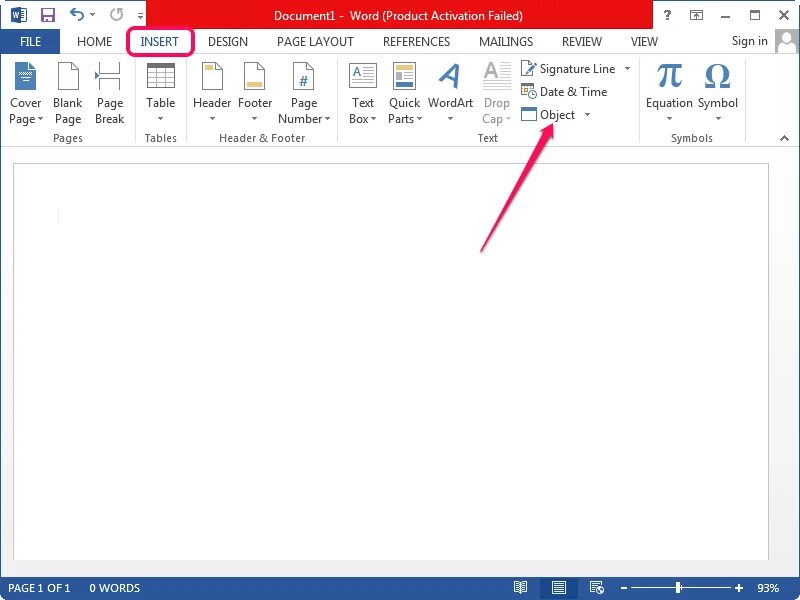Switch to the MAILINGS tab
The height and width of the screenshot is (600, 800).
click(x=505, y=41)
